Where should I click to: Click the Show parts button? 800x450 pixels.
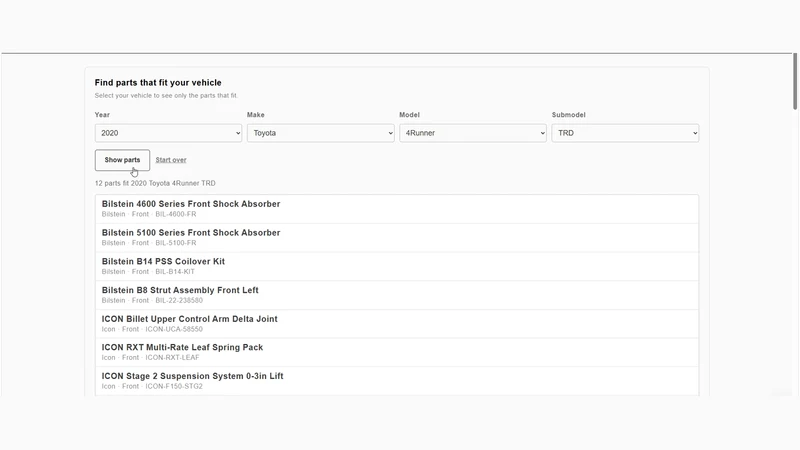coord(122,160)
